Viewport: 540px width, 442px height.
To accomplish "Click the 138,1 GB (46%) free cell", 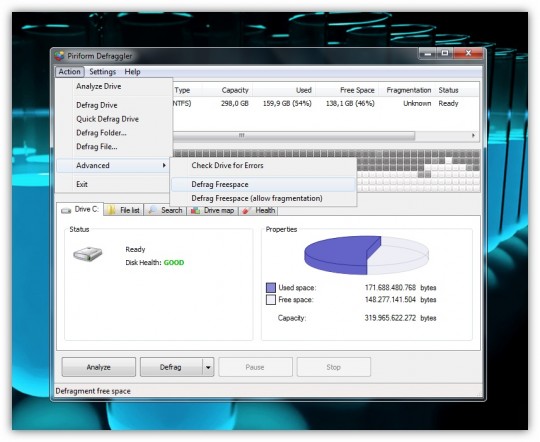I will tap(350, 103).
